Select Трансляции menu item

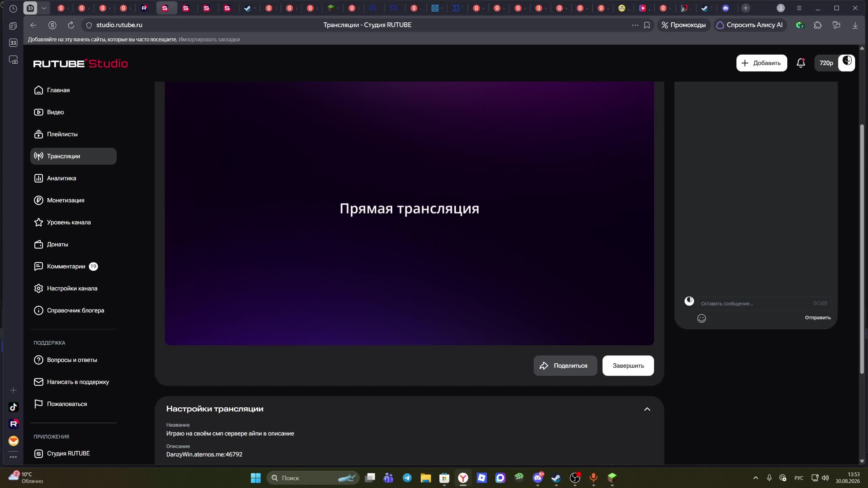[x=73, y=156]
